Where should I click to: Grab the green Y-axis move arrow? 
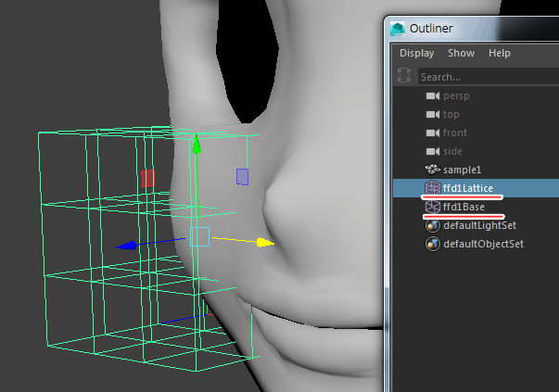[x=196, y=145]
